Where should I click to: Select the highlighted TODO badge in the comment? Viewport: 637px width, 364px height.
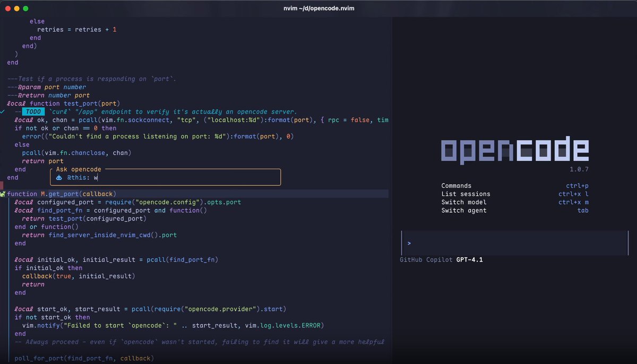pos(33,111)
